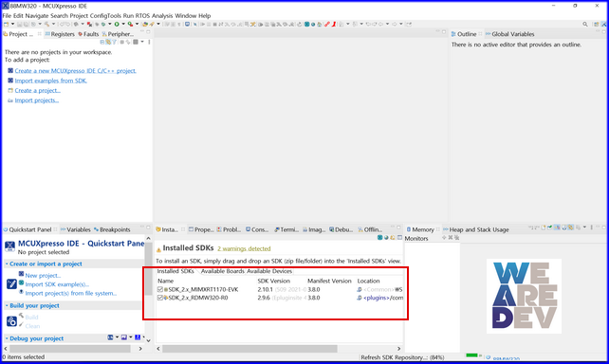Click the green Run toolbar icon
Screen dimensions: 609x364
point(117,24)
